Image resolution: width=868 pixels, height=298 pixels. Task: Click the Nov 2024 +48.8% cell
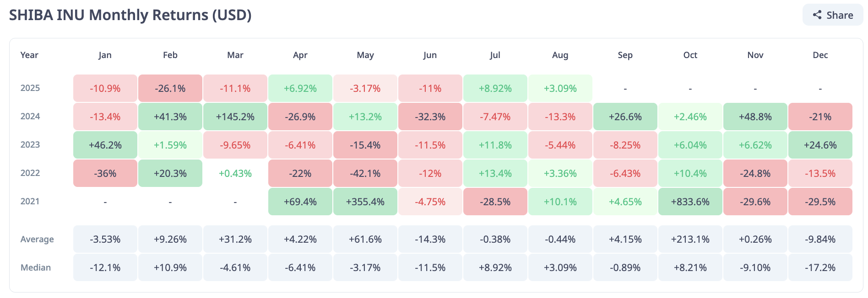pos(755,117)
